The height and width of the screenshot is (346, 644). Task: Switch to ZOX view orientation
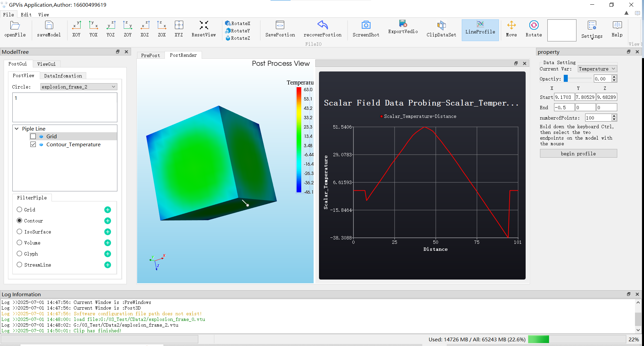point(162,29)
